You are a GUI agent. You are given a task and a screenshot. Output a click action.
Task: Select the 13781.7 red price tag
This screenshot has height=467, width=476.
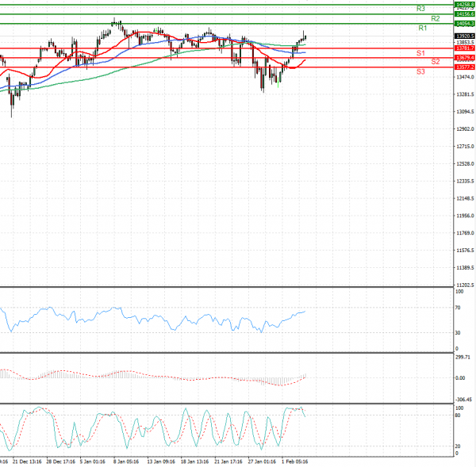465,48
